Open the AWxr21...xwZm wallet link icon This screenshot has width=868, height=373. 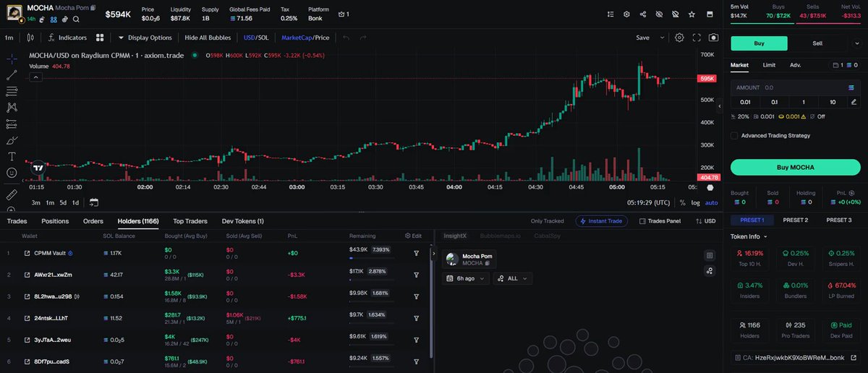tap(27, 275)
